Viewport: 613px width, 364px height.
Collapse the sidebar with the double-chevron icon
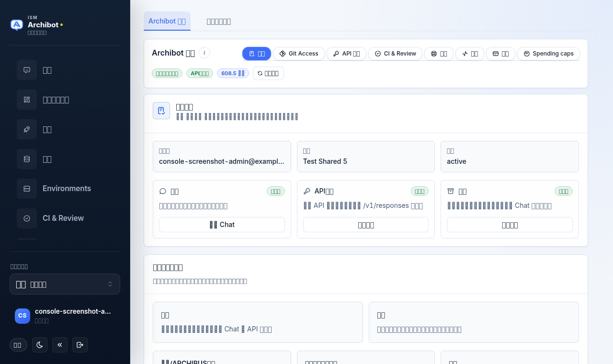tap(60, 345)
